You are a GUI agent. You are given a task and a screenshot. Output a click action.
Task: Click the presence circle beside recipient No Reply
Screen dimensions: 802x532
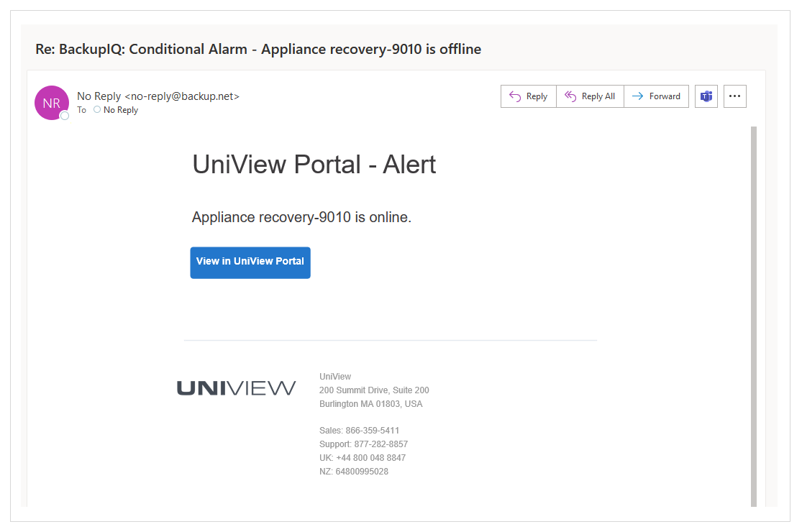click(x=97, y=110)
